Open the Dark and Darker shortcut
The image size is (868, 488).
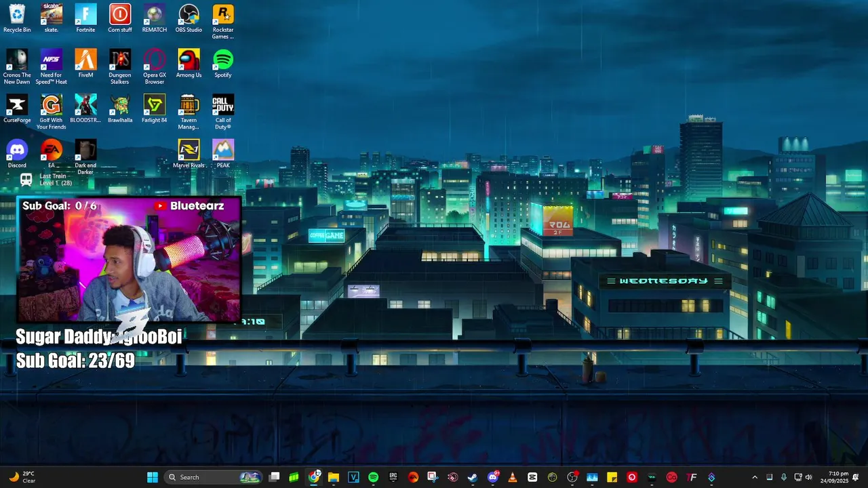[85, 157]
